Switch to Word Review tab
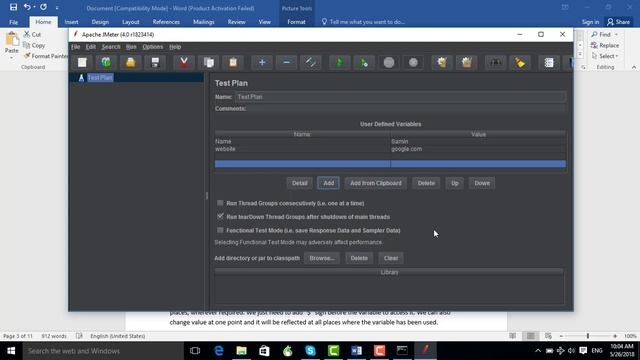The image size is (640, 360). [x=236, y=22]
